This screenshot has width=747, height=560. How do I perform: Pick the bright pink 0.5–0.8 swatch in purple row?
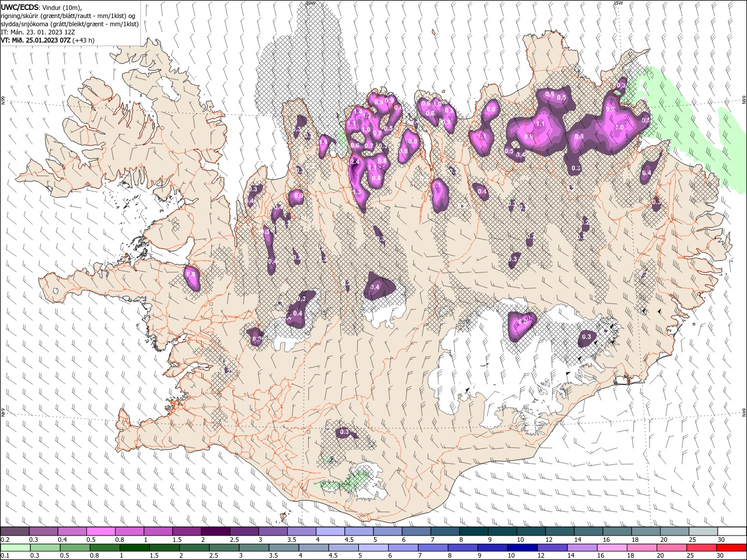click(x=100, y=531)
